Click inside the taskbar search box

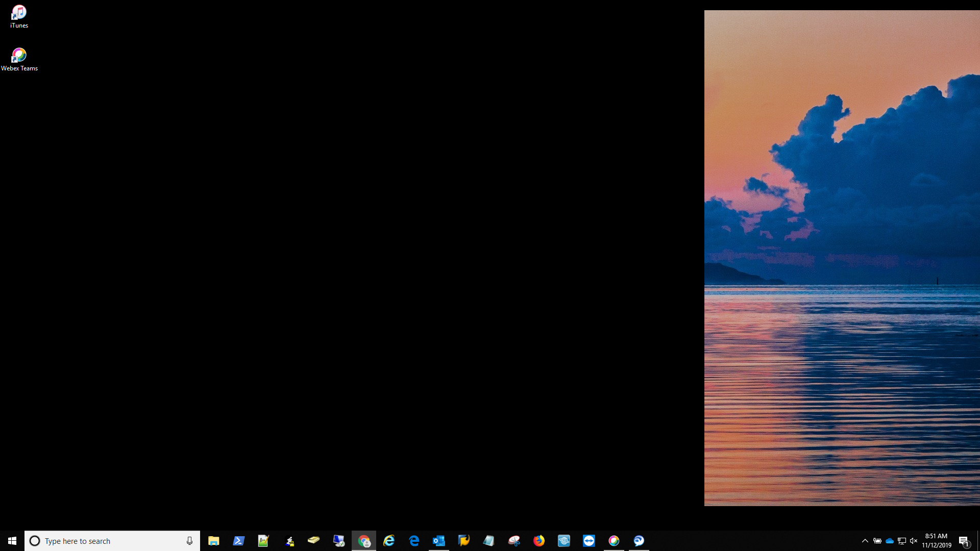pos(102,540)
